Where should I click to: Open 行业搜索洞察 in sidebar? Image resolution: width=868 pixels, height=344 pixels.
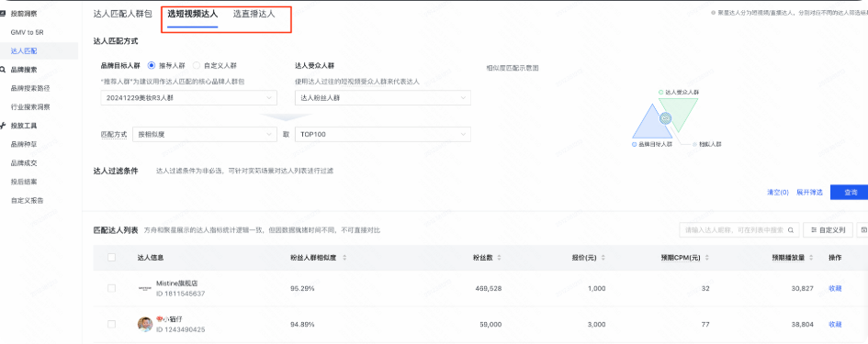click(30, 106)
